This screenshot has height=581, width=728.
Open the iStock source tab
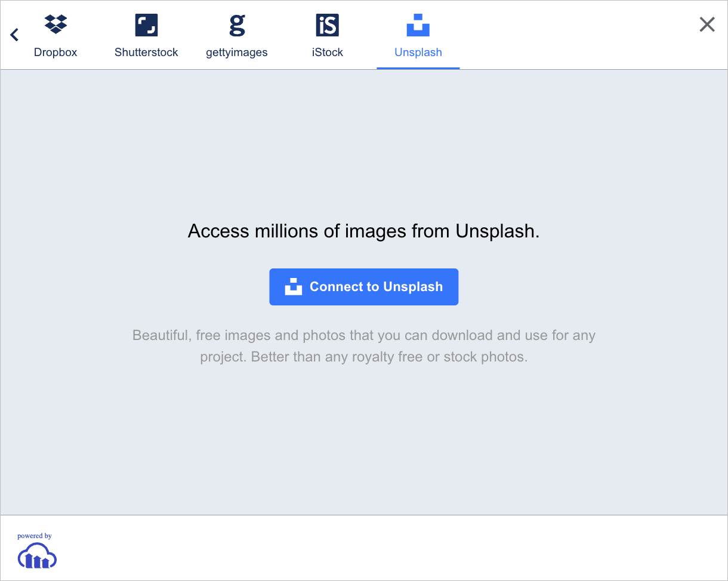pyautogui.click(x=328, y=36)
